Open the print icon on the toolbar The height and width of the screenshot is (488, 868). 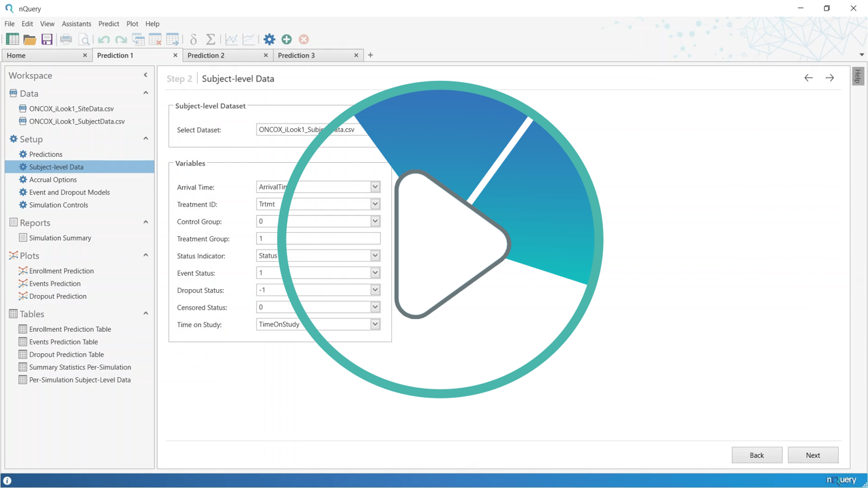[x=65, y=39]
